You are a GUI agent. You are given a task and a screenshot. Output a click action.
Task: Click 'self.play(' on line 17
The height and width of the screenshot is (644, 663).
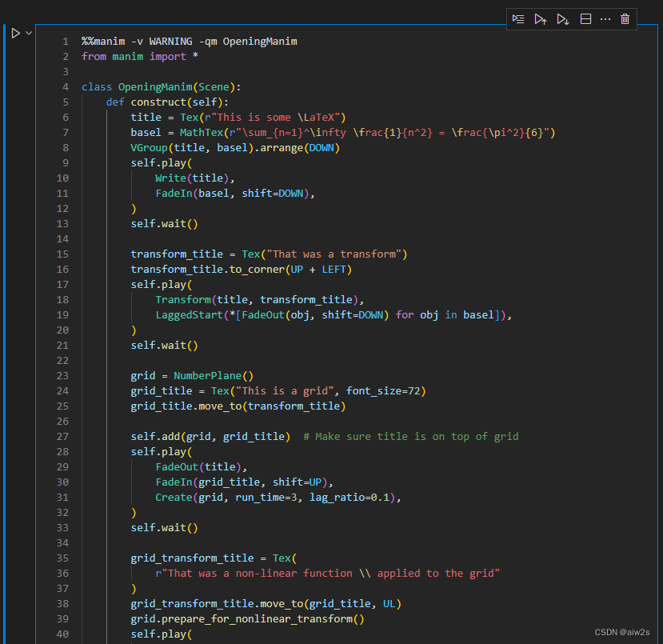coord(161,285)
